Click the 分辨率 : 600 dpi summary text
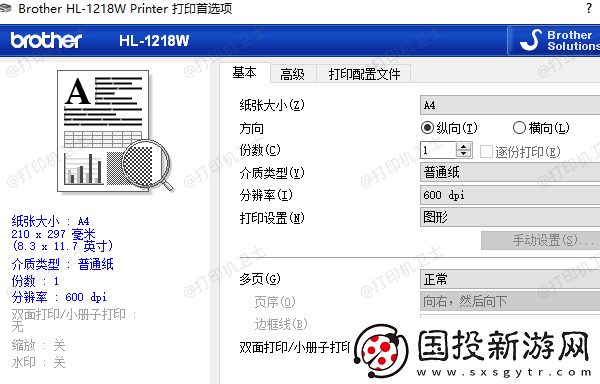Viewport: 600px width, 384px height. point(59,297)
